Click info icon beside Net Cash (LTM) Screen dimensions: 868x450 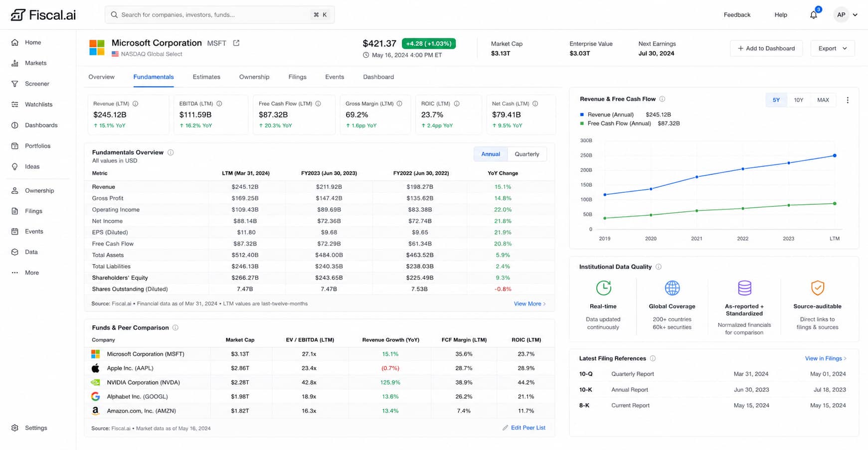click(x=535, y=104)
